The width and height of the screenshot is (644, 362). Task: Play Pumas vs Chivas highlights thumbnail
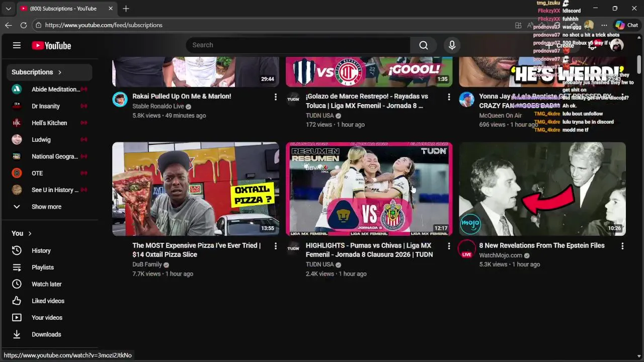click(369, 189)
